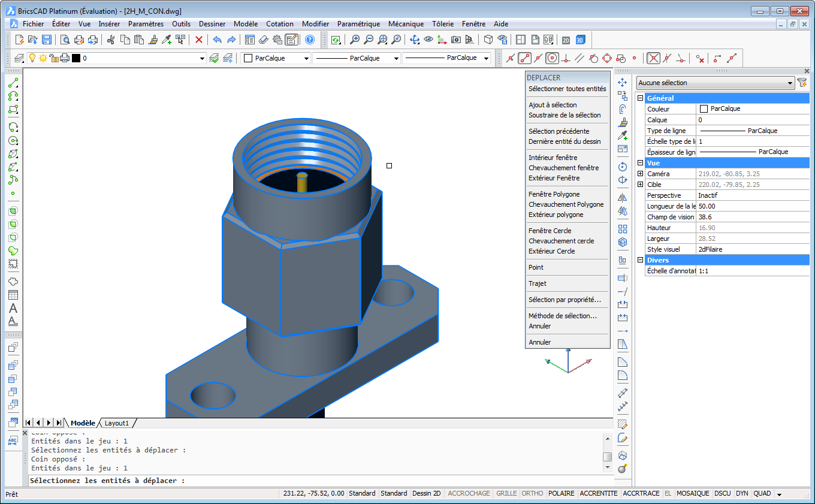
Task: Toggle ORTHO mode in status bar
Action: point(532,493)
